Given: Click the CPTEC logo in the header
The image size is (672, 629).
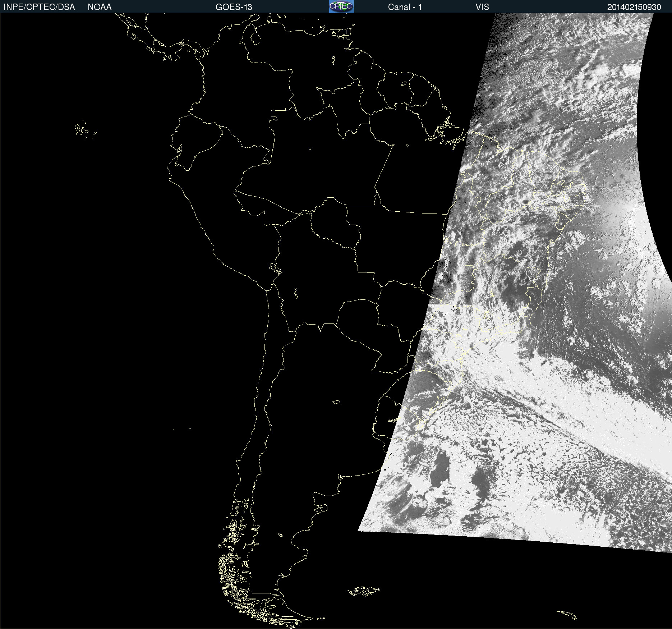Looking at the screenshot, I should pyautogui.click(x=341, y=6).
